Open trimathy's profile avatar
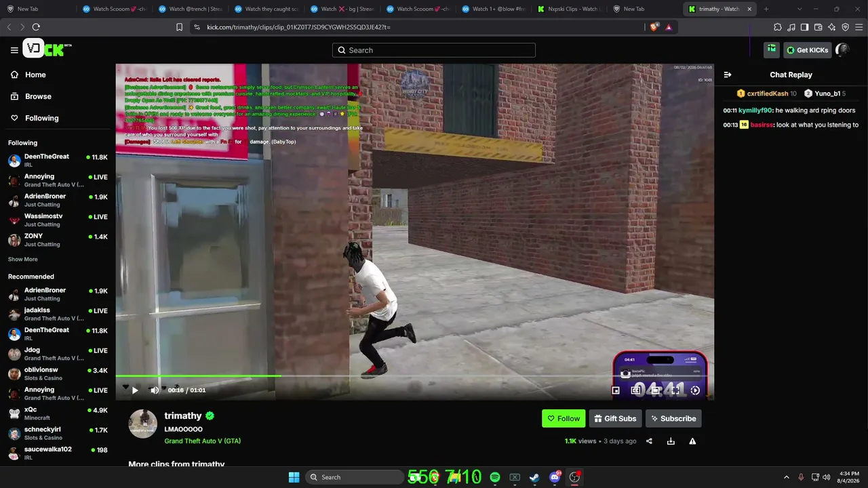The height and width of the screenshot is (488, 868). coord(143,424)
